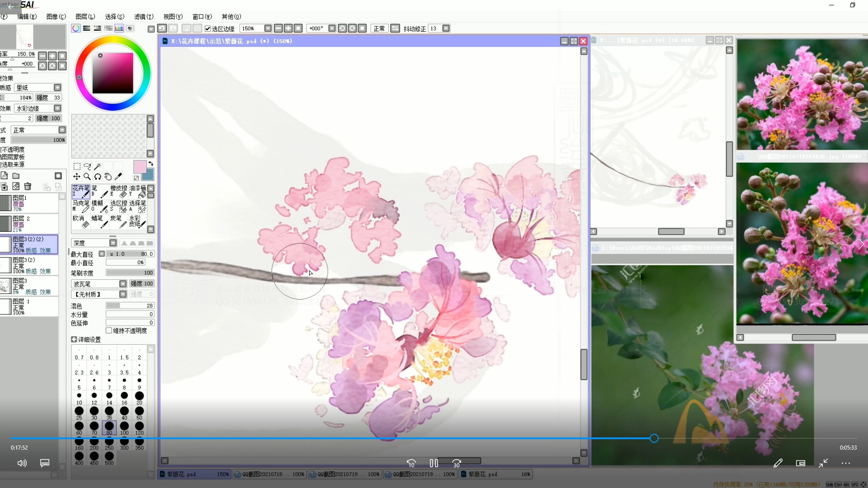The image size is (868, 488).
Task: Toggle the 选区边缘 checkbox
Action: coord(208,28)
